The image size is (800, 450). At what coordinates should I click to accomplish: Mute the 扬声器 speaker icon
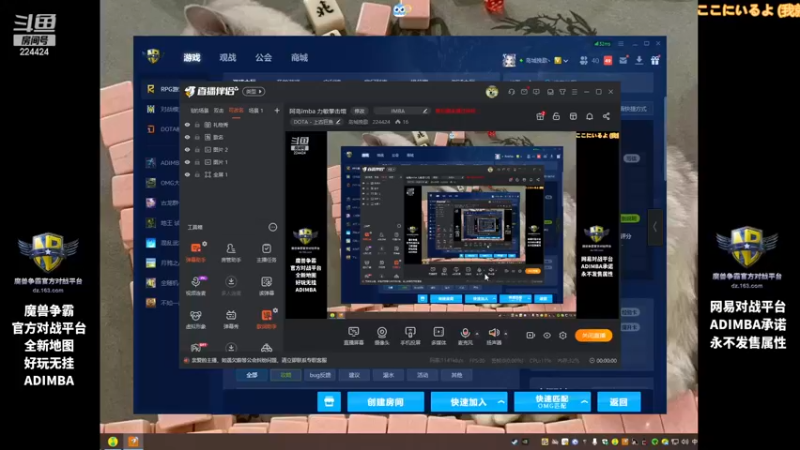[493, 333]
